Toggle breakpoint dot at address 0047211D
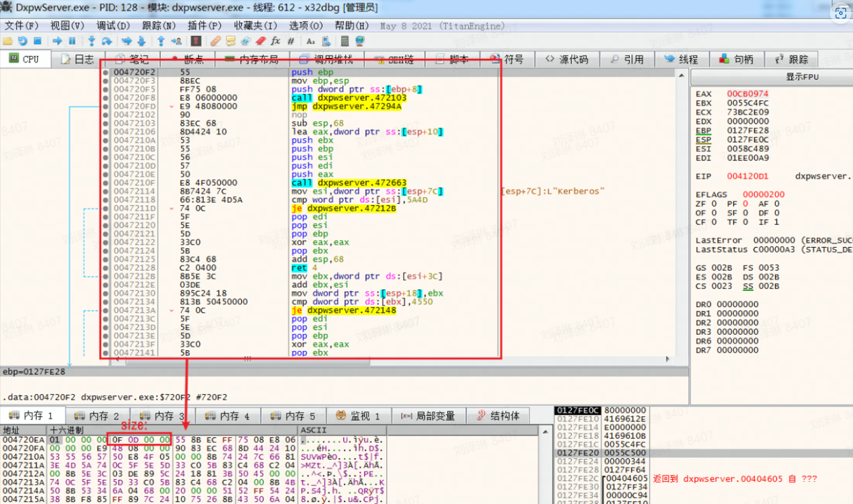Image resolution: width=853 pixels, height=504 pixels. pyautogui.click(x=106, y=208)
